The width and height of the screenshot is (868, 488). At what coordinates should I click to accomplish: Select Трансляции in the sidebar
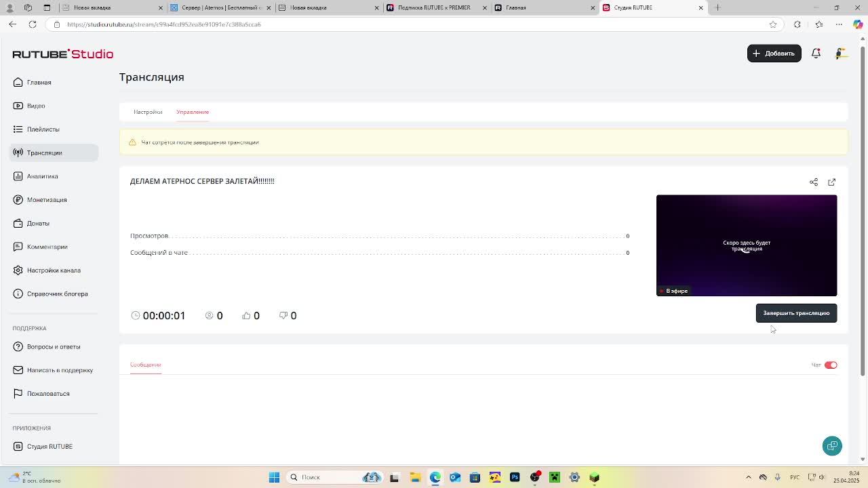click(x=54, y=152)
